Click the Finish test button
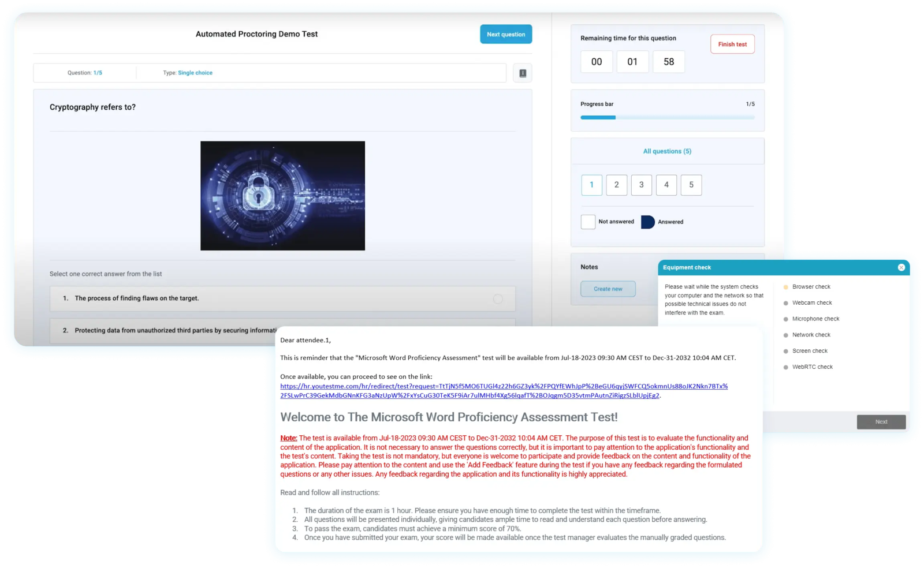The height and width of the screenshot is (568, 924). click(732, 44)
